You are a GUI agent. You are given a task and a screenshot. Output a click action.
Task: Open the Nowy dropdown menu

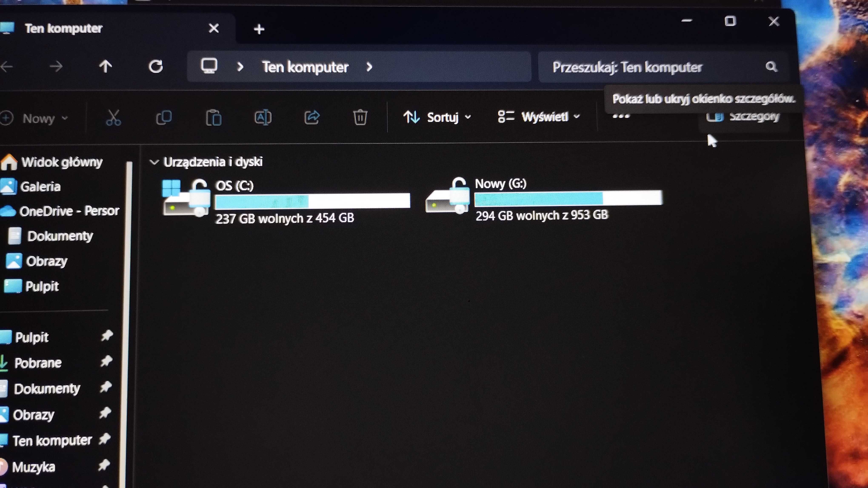35,118
